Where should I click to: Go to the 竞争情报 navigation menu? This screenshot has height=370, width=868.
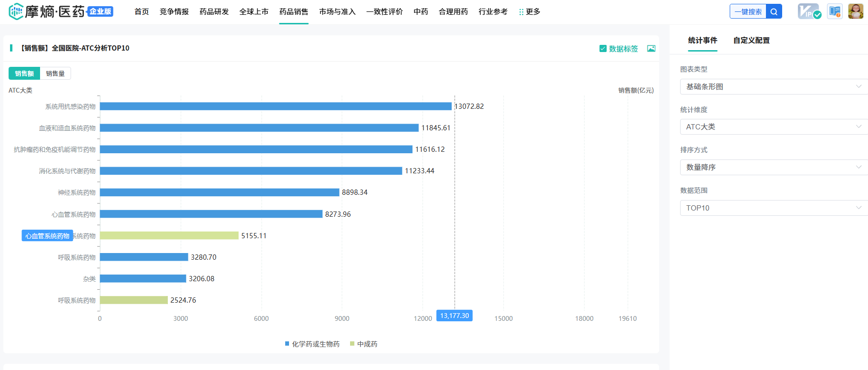point(174,12)
